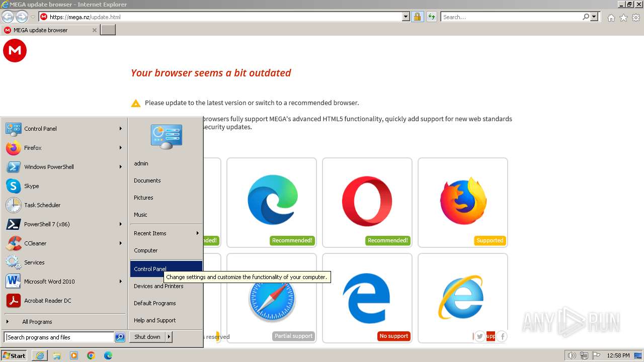Click the search magnifier icon
Viewport: 644px width, 362px height.
586,17
